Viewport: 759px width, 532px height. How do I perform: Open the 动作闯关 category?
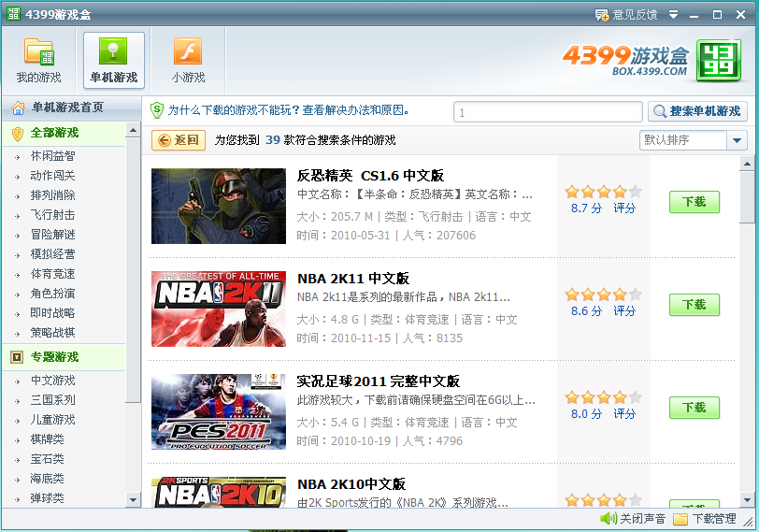click(52, 175)
